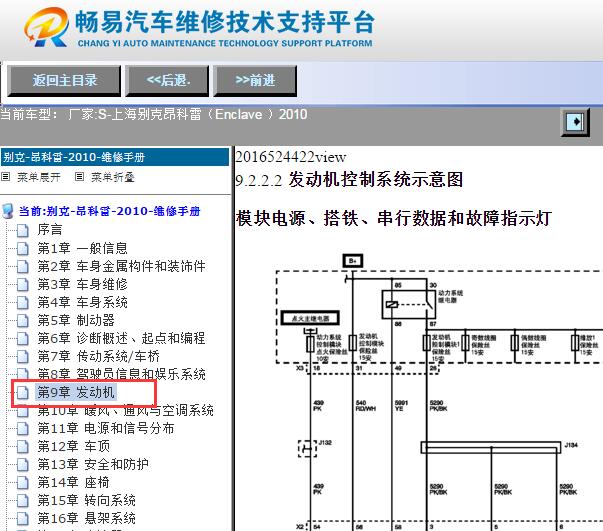
Task: Click the page icon beside 第4章
Action: pyautogui.click(x=23, y=303)
